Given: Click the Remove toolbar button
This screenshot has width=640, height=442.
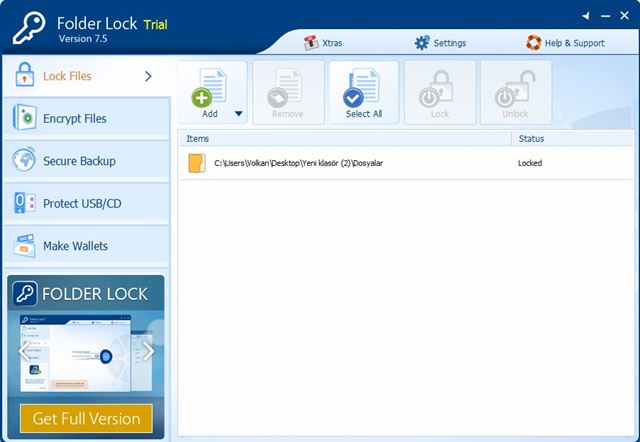Looking at the screenshot, I should point(288,93).
